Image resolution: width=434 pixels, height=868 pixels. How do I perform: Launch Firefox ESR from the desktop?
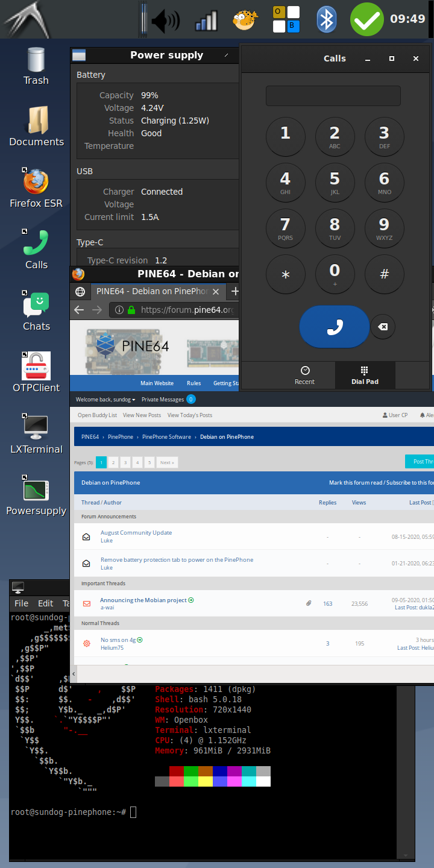(36, 188)
